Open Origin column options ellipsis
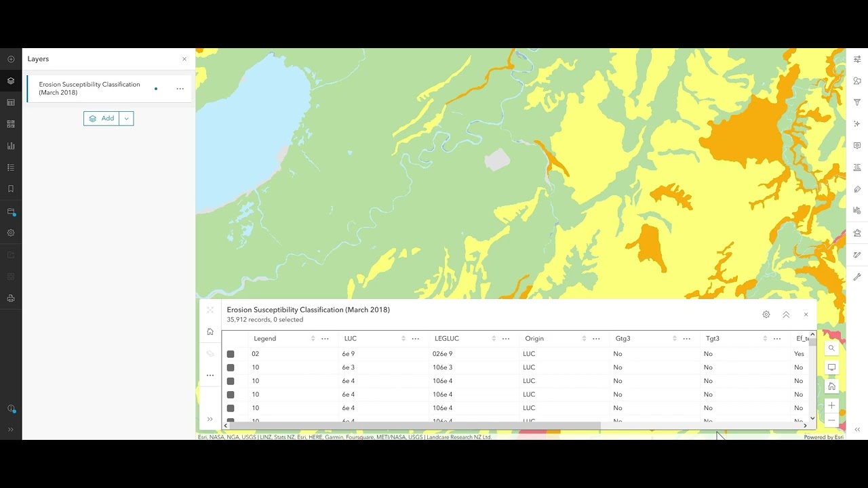 (x=596, y=338)
